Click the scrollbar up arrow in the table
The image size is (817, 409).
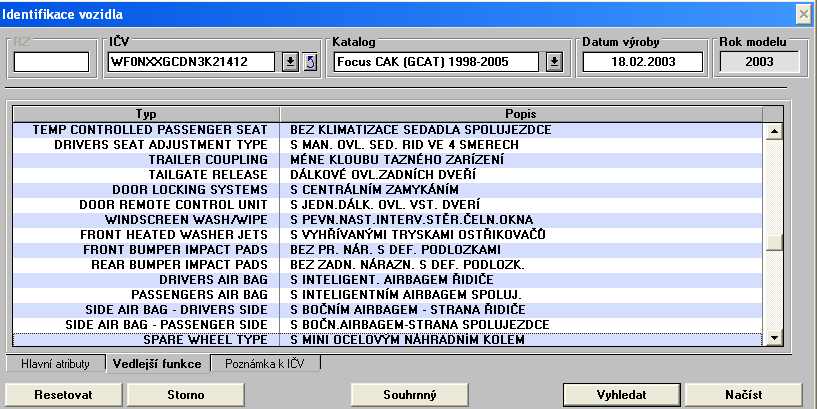click(x=772, y=131)
